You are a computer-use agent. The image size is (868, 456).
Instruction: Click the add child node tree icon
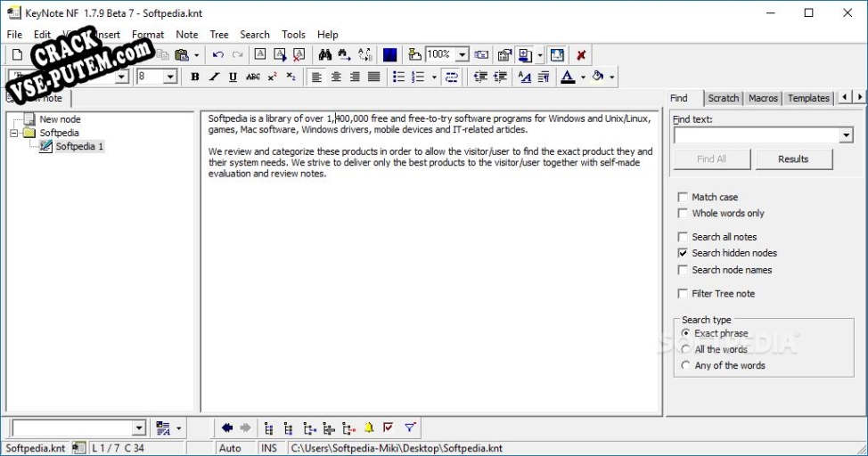point(309,427)
